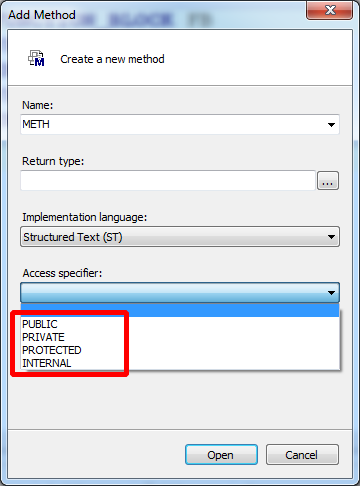Screen dimensions: 360x486
Task: Expand the Name field dropdown arrow
Action: 331,125
